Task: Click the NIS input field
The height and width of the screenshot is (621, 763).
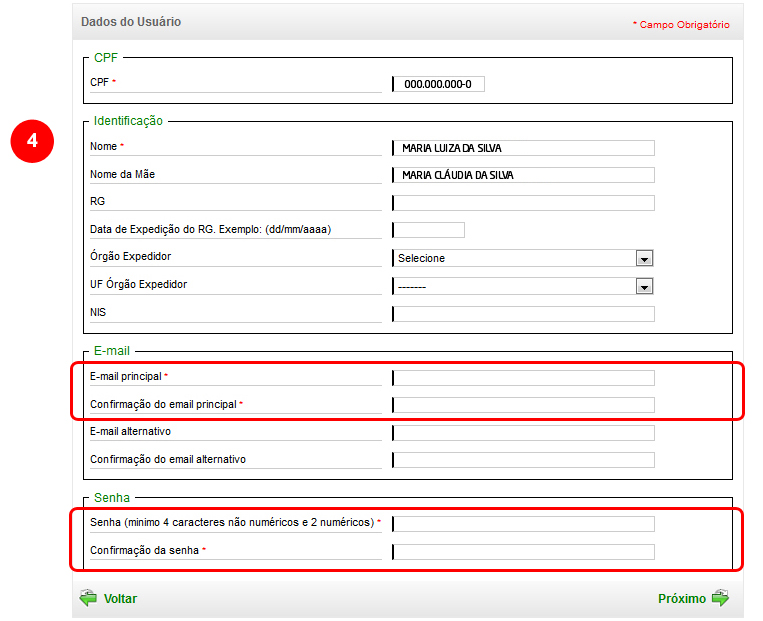Action: coord(524,314)
